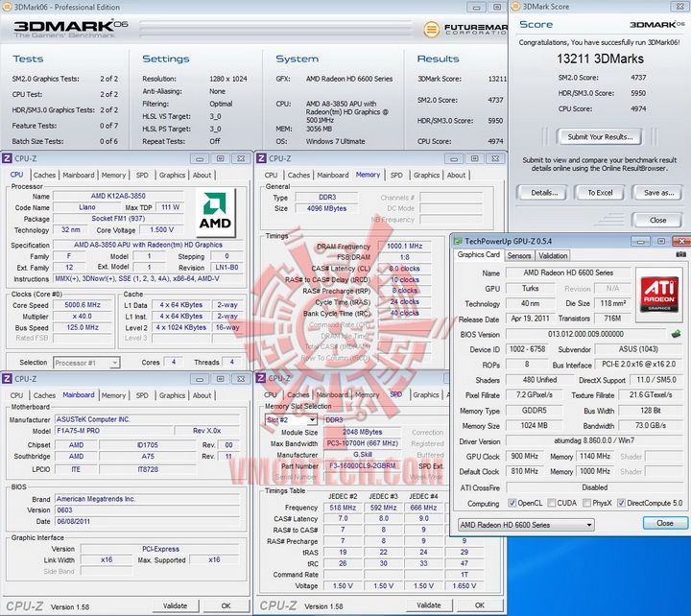Viewport: 691px width, 616px height.
Task: Click the Memory Size 4096 MBytes value
Action: point(326,208)
